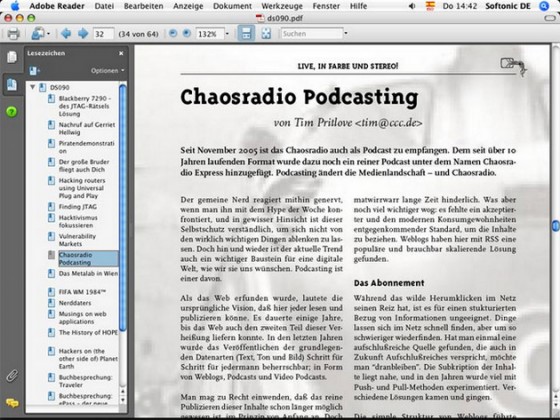Open bookmark Der große Bruder fliegt auch Dich
The width and height of the screenshot is (560, 420).
tap(84, 165)
